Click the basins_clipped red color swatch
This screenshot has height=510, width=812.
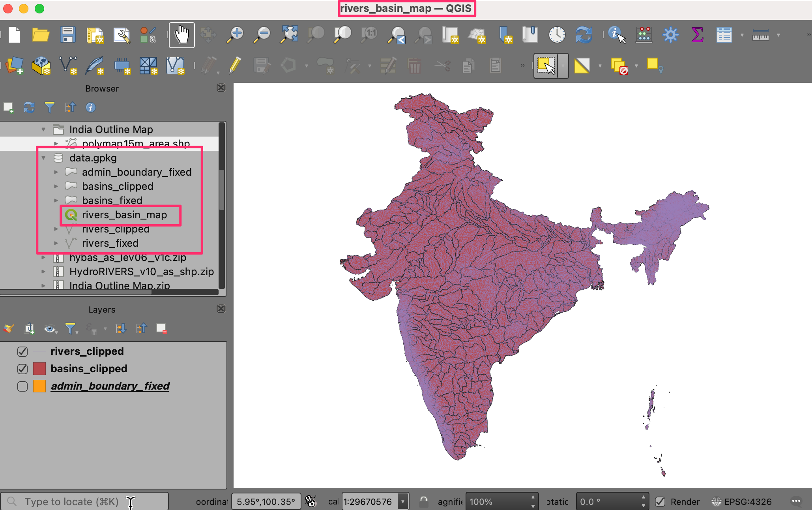coord(39,369)
